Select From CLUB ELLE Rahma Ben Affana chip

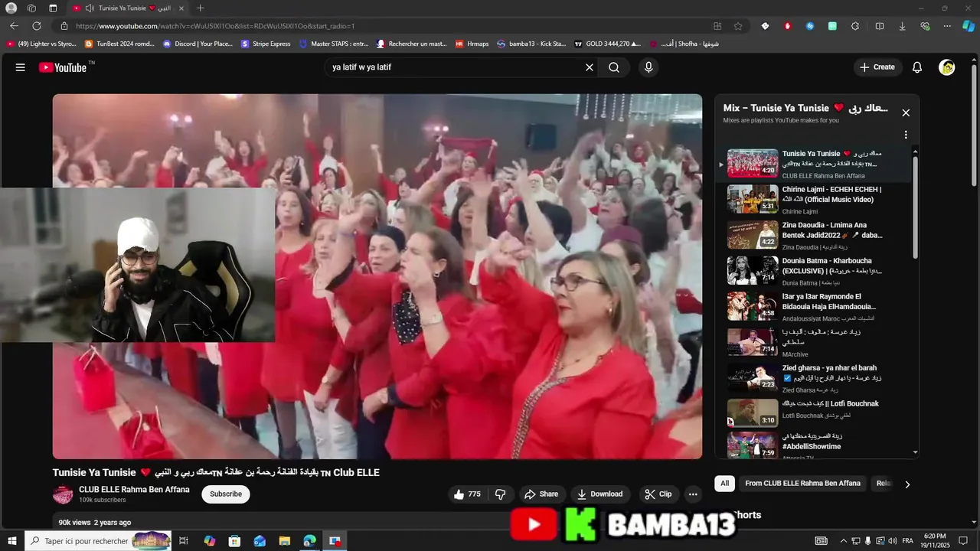(802, 484)
